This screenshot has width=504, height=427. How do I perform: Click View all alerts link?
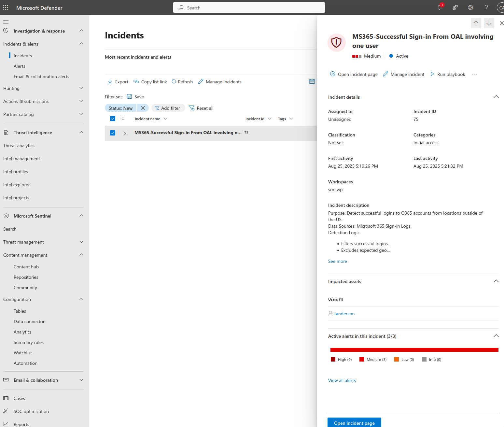342,380
